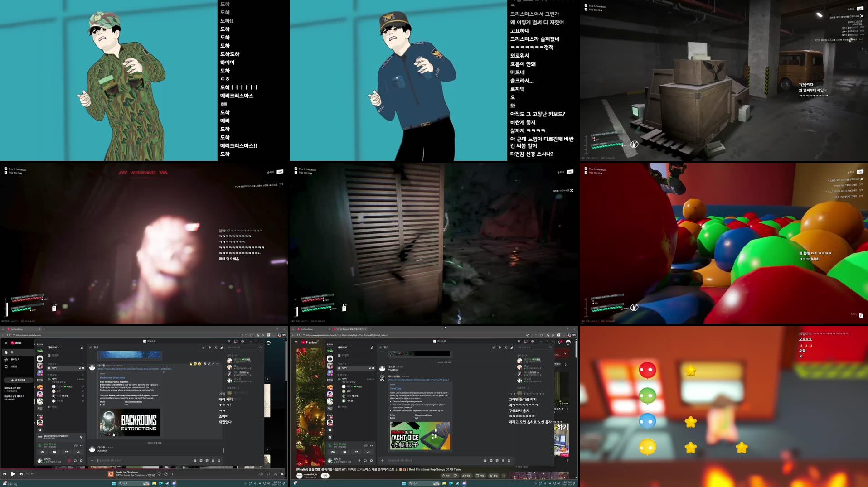Screen dimensions: 868x487
Task: Select the Home icon in YouTube Music sidebar
Action: (6, 352)
